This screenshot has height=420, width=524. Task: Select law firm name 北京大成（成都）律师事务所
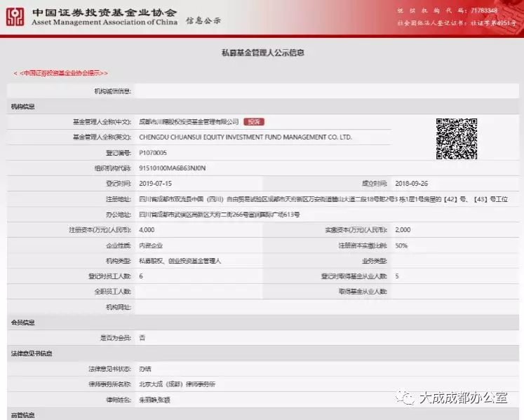(x=177, y=384)
